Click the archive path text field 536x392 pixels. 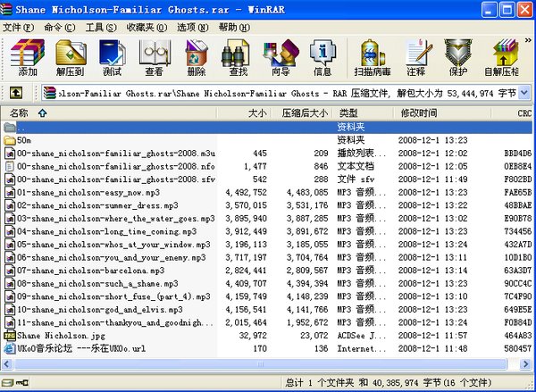coord(287,93)
